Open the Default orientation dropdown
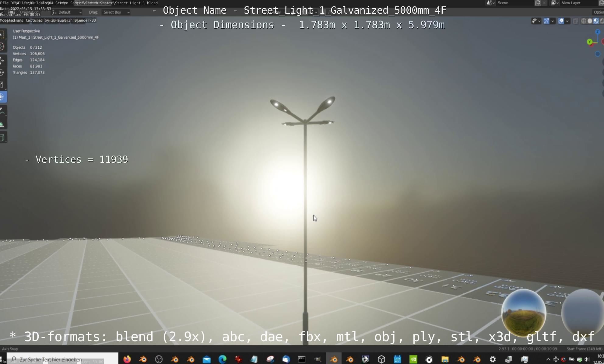The width and height of the screenshot is (604, 364). pos(67,12)
